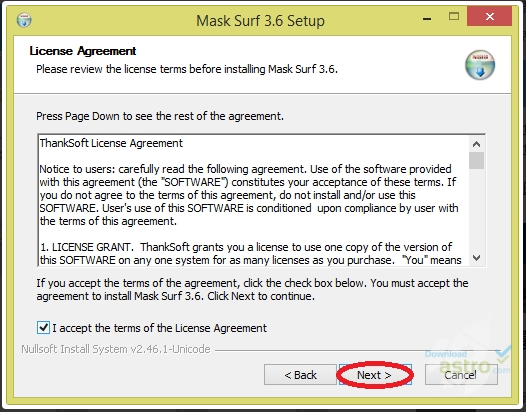Click the 'Mask Surf 3.6 Setup' title bar text

click(x=260, y=21)
